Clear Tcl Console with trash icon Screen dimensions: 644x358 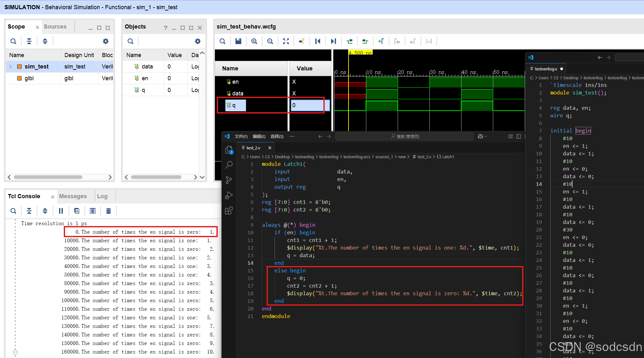109,211
